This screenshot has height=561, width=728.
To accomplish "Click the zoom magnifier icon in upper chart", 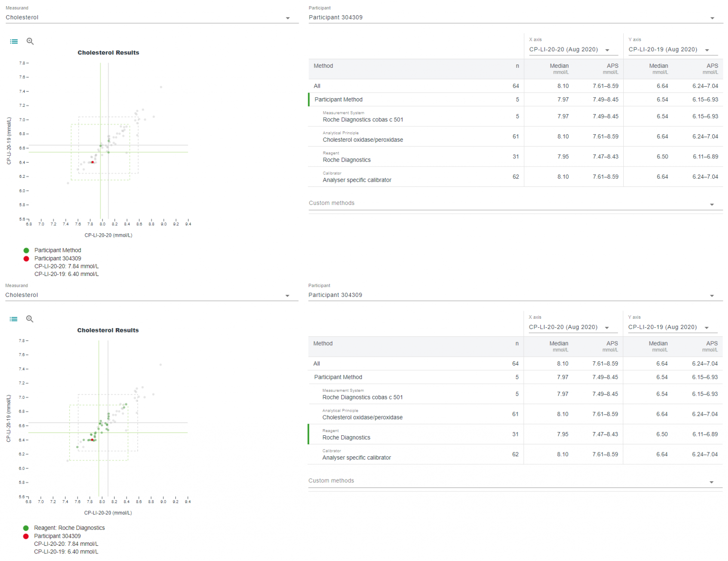I will tap(30, 41).
